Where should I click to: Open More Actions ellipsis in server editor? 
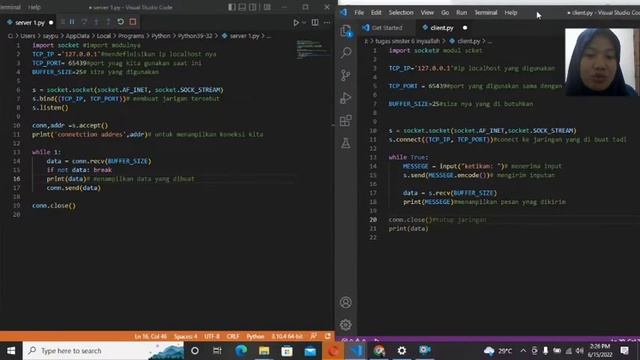pos(327,22)
